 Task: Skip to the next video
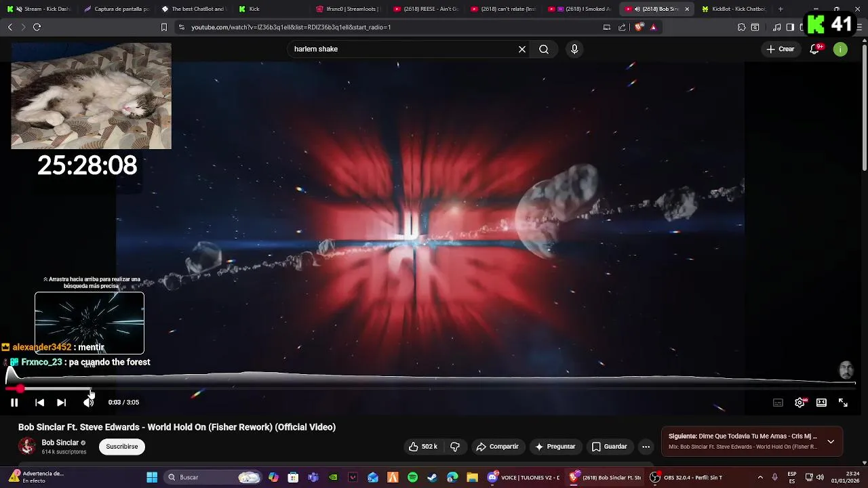pos(61,403)
